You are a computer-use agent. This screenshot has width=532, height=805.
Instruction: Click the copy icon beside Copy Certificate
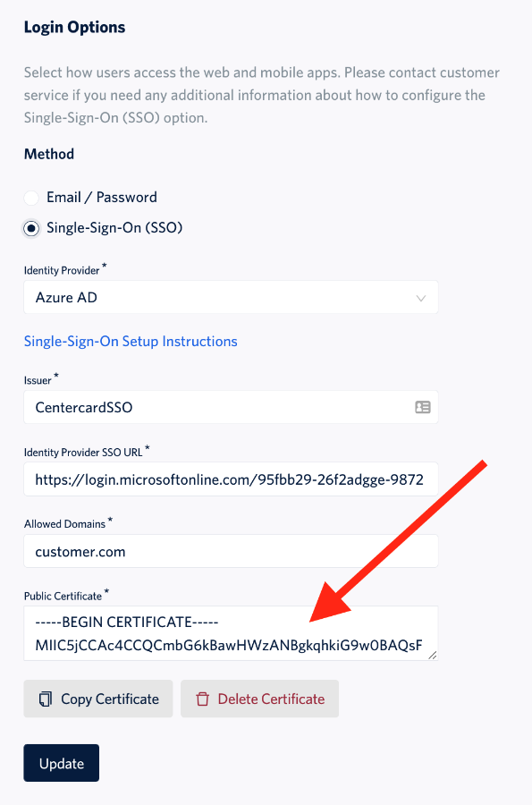(46, 699)
